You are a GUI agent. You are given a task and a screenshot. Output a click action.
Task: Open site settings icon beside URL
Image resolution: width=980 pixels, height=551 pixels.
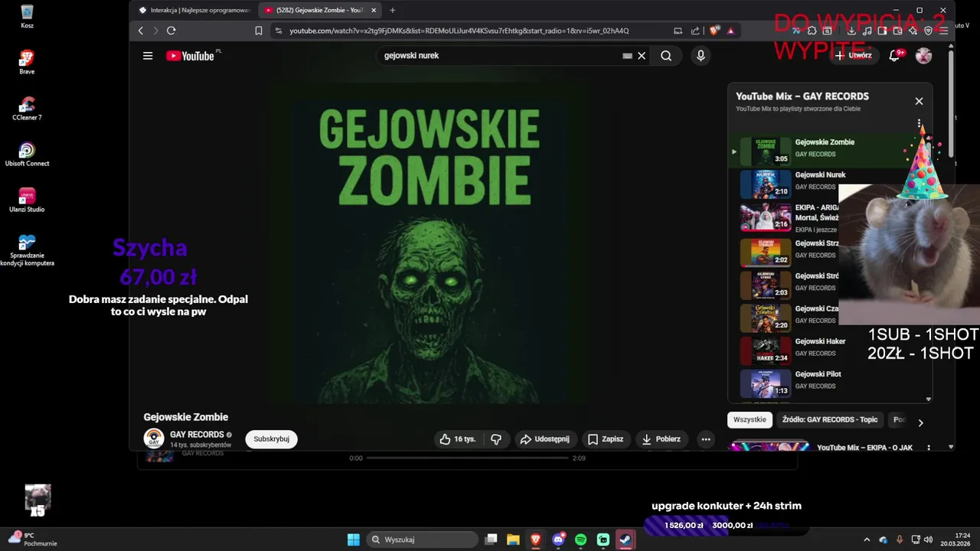[x=278, y=31]
